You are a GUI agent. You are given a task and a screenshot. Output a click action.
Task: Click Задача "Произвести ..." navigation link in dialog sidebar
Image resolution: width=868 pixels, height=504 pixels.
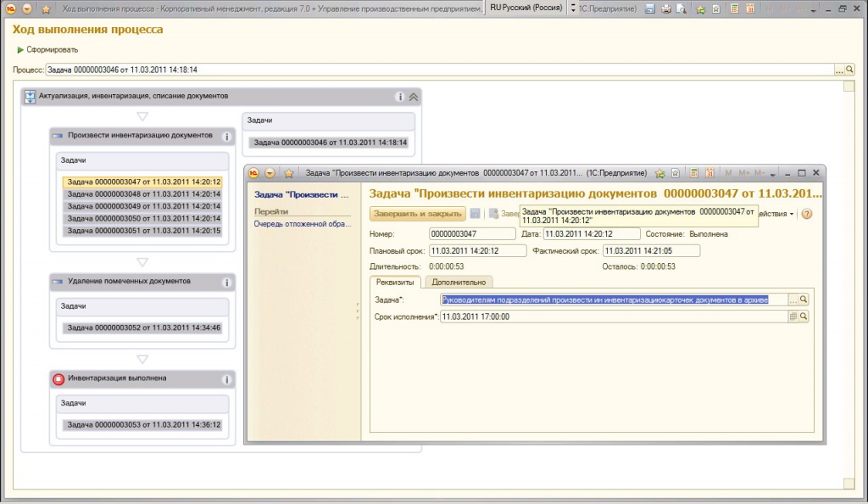point(302,195)
